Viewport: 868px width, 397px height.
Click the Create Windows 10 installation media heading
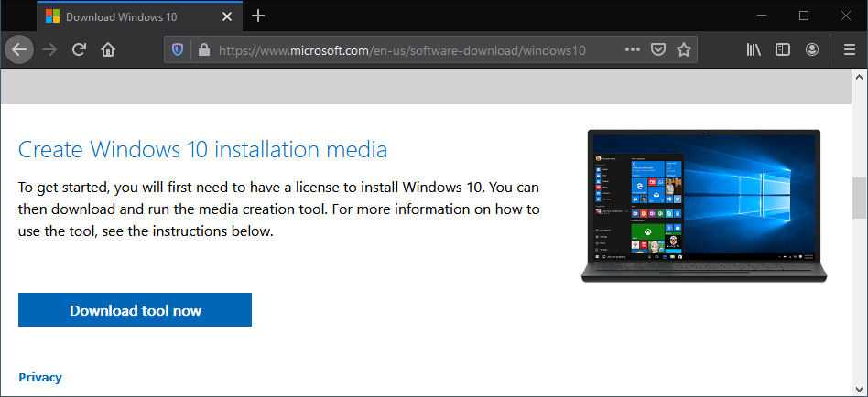202,149
